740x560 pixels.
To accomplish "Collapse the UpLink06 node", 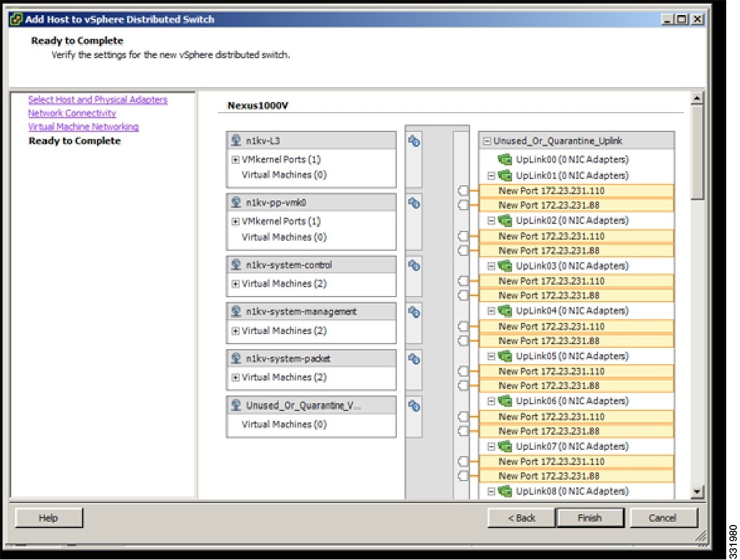I will click(x=491, y=401).
